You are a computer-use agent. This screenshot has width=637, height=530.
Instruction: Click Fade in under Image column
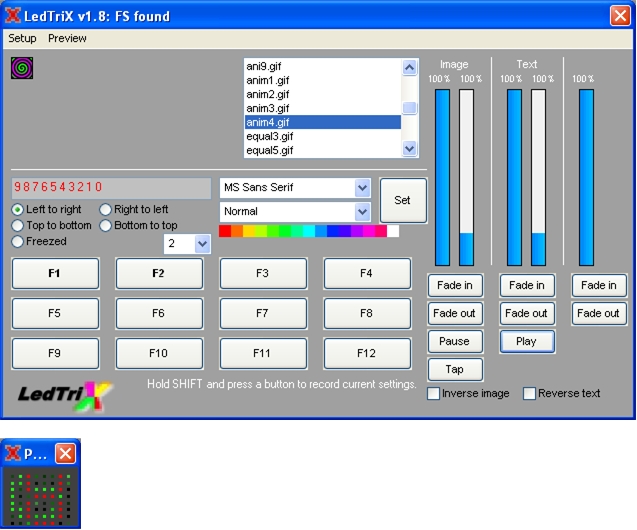coord(455,286)
